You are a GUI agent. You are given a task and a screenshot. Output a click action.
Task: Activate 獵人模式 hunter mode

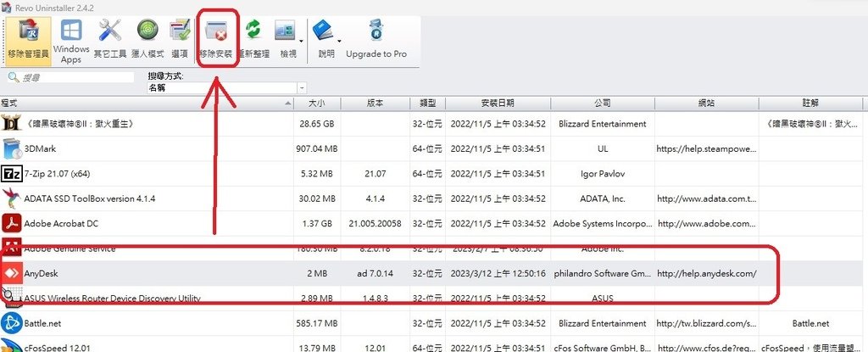[x=147, y=40]
